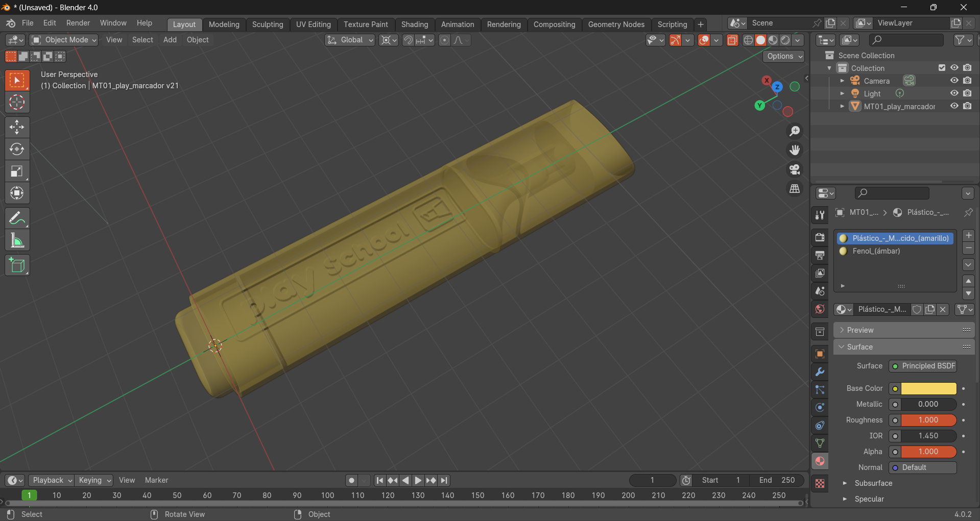Open the viewport Add menu
Image resolution: width=980 pixels, height=521 pixels.
coord(170,40)
